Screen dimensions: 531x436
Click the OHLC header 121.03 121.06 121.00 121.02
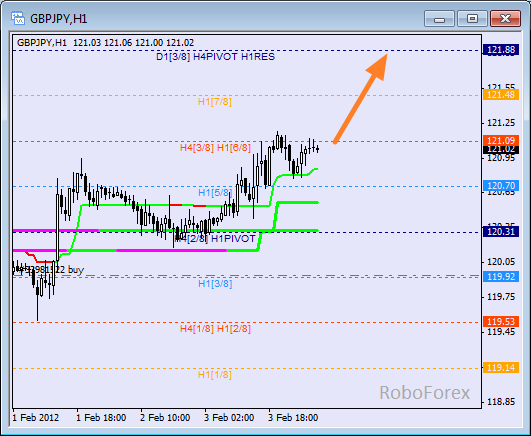133,43
